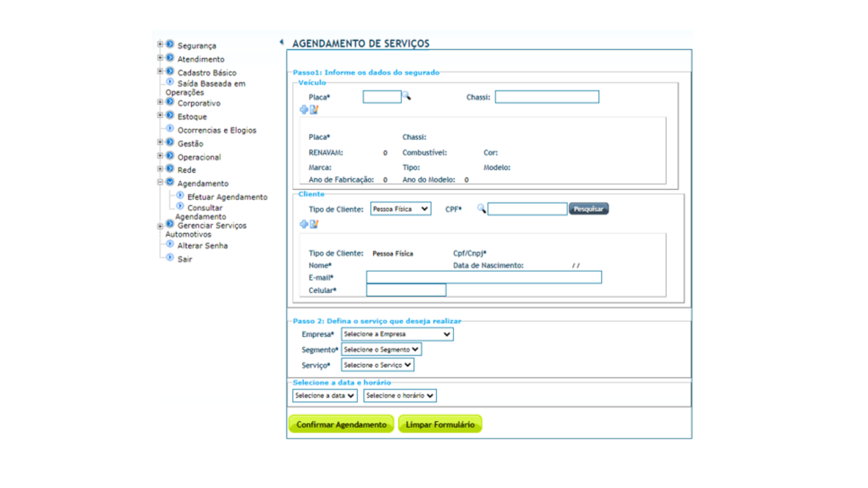
Task: Open Consultar Agendamento in the menu
Action: pyautogui.click(x=201, y=212)
